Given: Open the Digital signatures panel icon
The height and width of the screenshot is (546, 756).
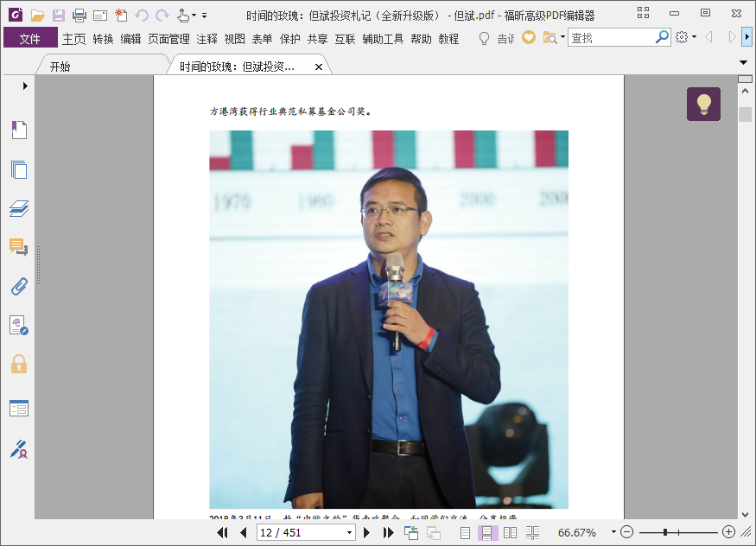Looking at the screenshot, I should [x=19, y=326].
